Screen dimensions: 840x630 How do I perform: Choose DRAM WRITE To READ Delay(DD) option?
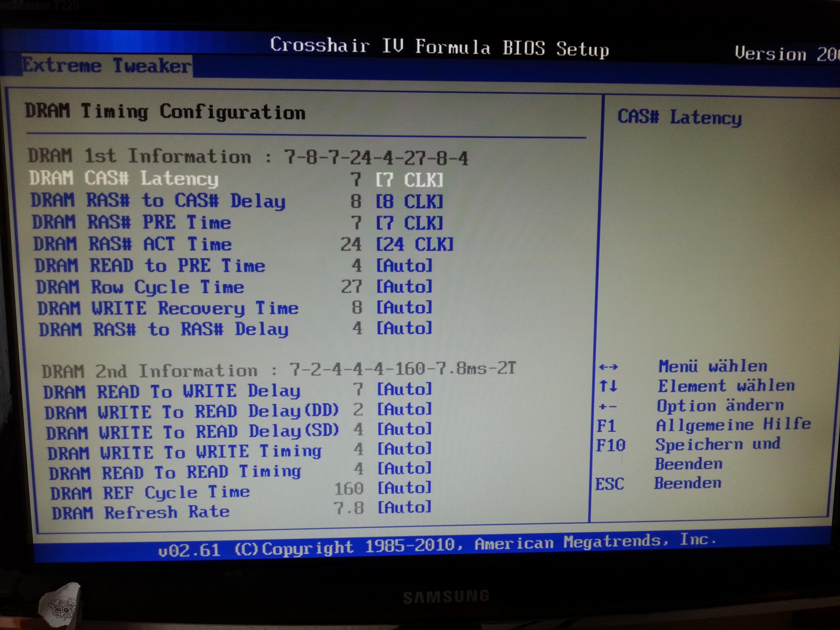pos(191,412)
